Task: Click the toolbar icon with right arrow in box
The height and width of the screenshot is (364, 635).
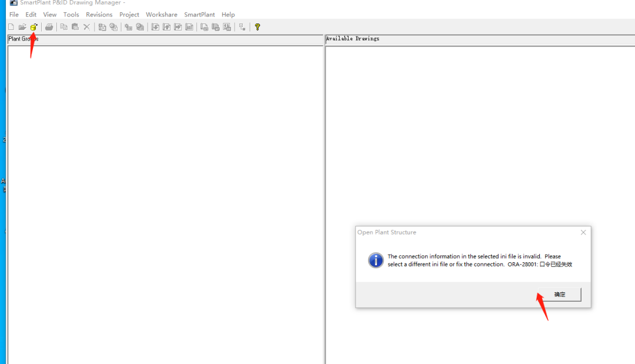Action: (178, 27)
